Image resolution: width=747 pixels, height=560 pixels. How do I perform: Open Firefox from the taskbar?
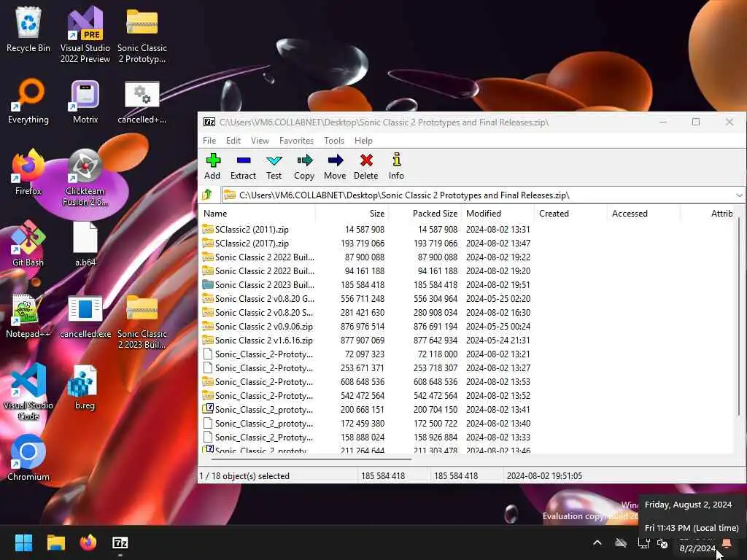[x=88, y=542]
